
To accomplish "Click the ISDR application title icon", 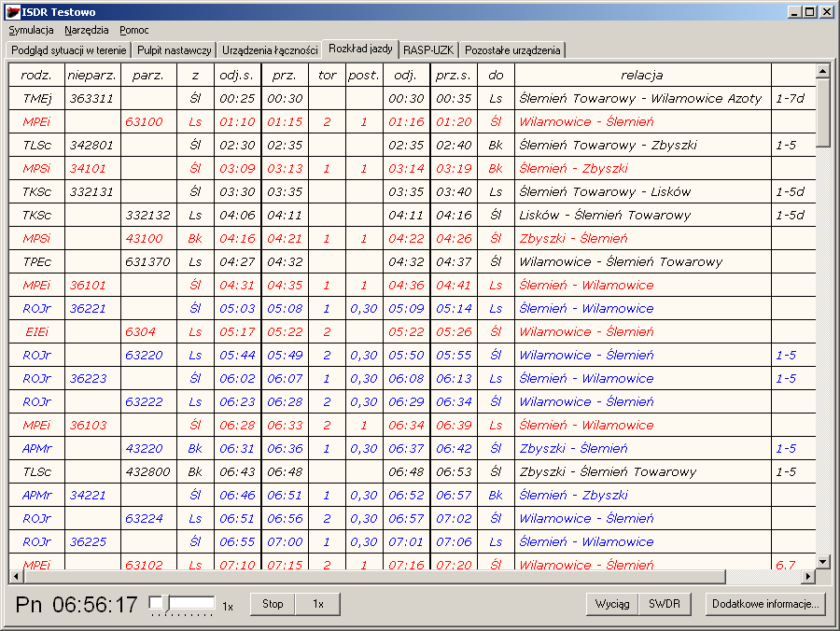I will pos(13,12).
